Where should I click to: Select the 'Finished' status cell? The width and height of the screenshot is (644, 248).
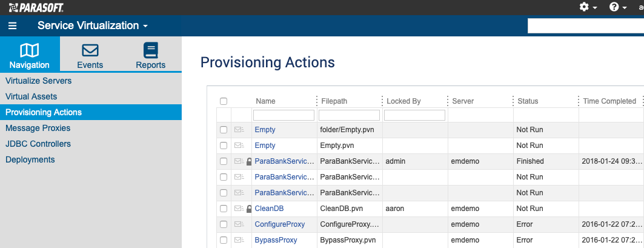[x=546, y=161]
